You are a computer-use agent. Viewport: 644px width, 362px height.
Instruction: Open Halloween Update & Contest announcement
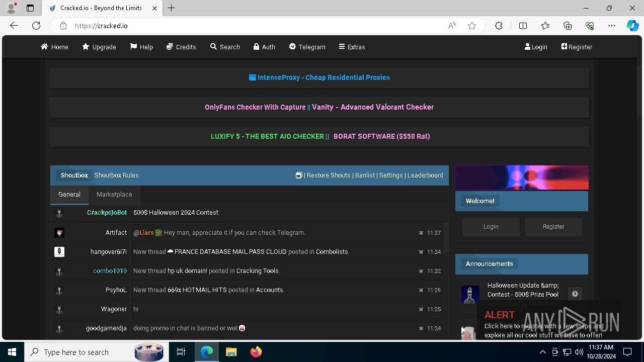[523, 290]
